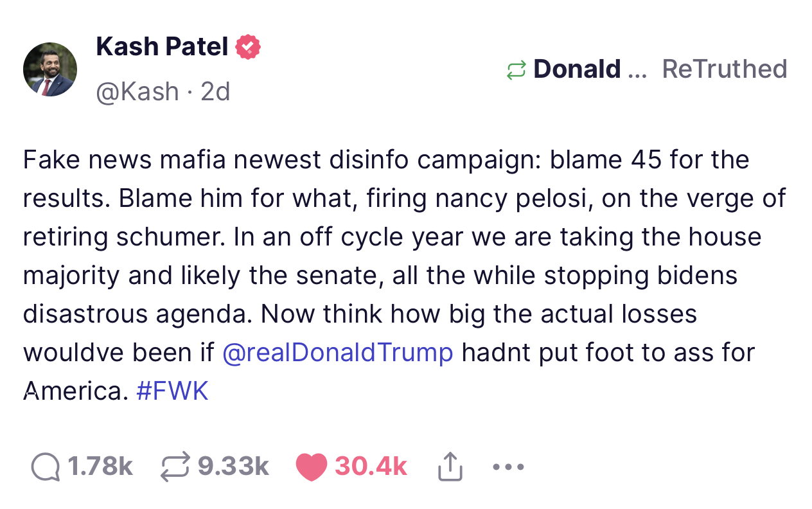Click the pink verified badge
The width and height of the screenshot is (812, 509).
pyautogui.click(x=248, y=48)
